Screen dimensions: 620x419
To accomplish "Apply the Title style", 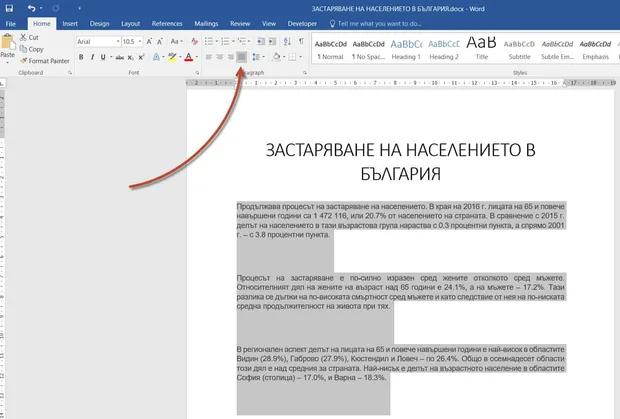I will (x=481, y=49).
